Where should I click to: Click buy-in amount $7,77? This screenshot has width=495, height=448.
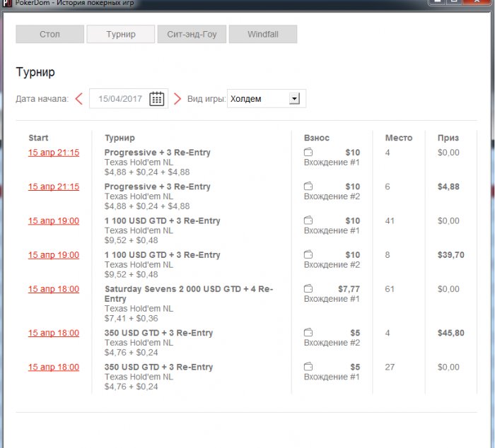[349, 289]
